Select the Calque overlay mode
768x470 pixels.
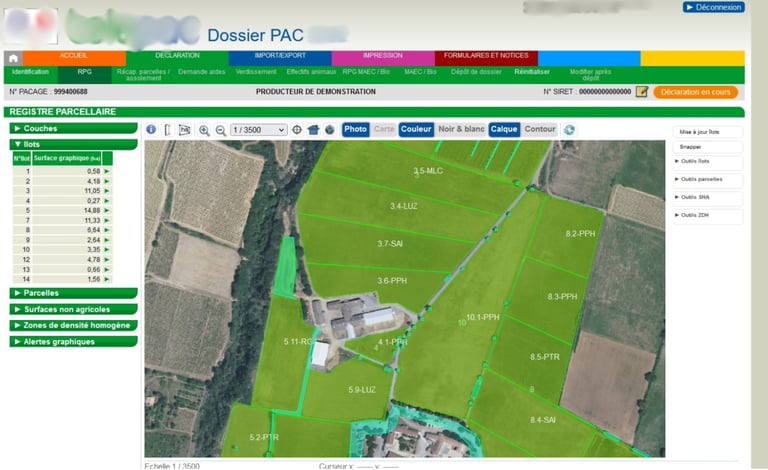(504, 129)
